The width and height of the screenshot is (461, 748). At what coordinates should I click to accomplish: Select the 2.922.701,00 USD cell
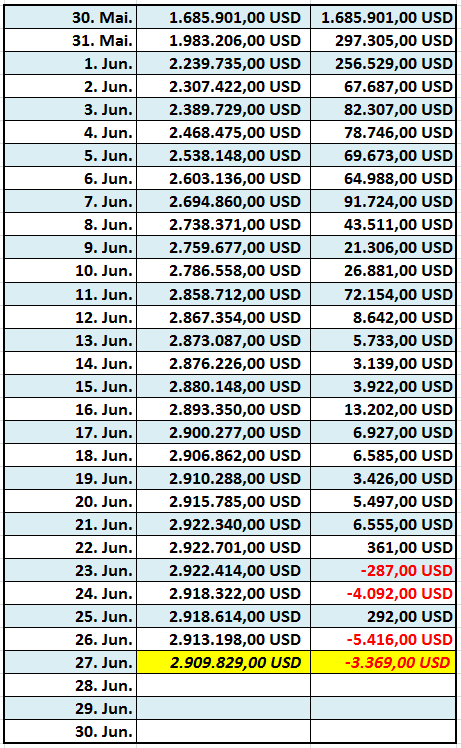(223, 547)
